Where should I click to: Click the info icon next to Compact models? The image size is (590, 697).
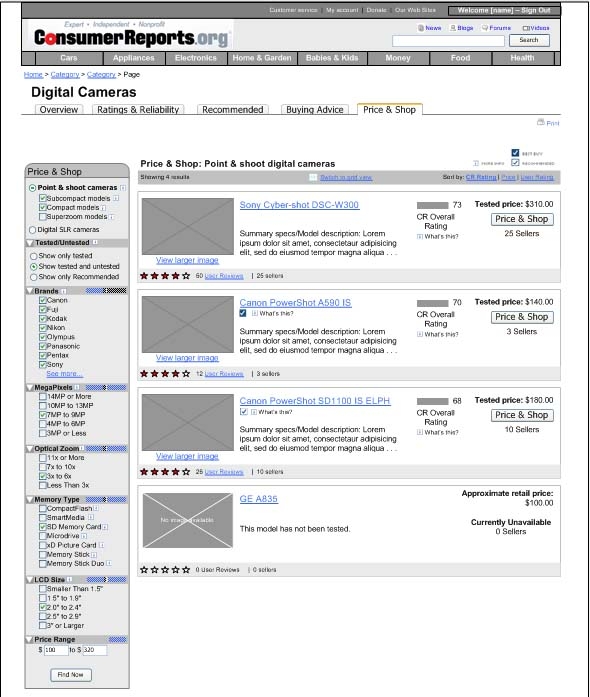coord(103,208)
